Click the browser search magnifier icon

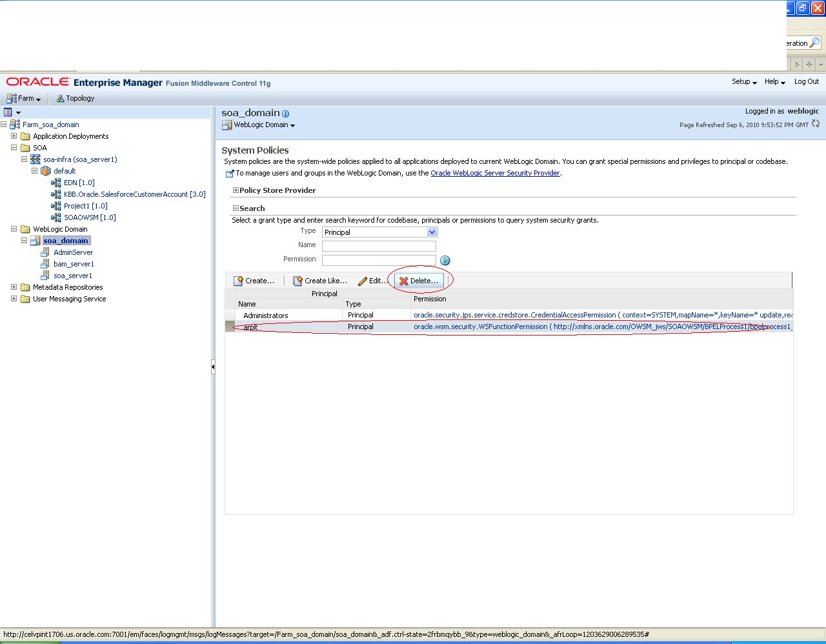click(814, 43)
